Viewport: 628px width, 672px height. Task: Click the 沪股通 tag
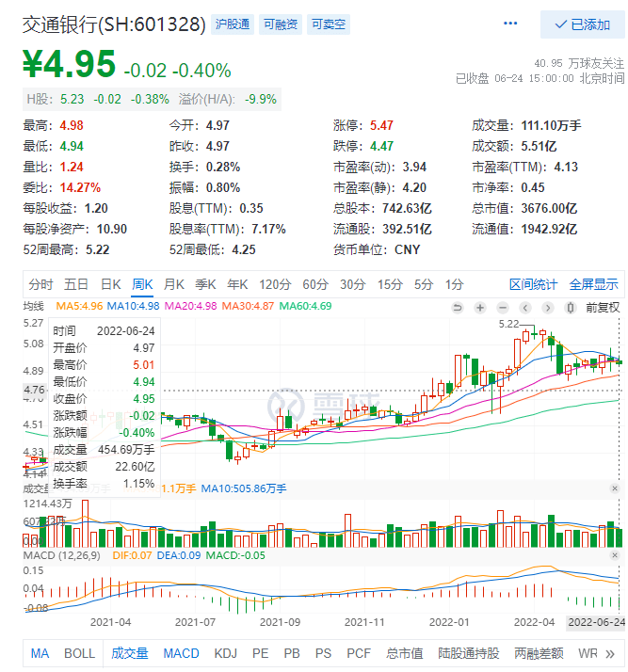click(233, 24)
